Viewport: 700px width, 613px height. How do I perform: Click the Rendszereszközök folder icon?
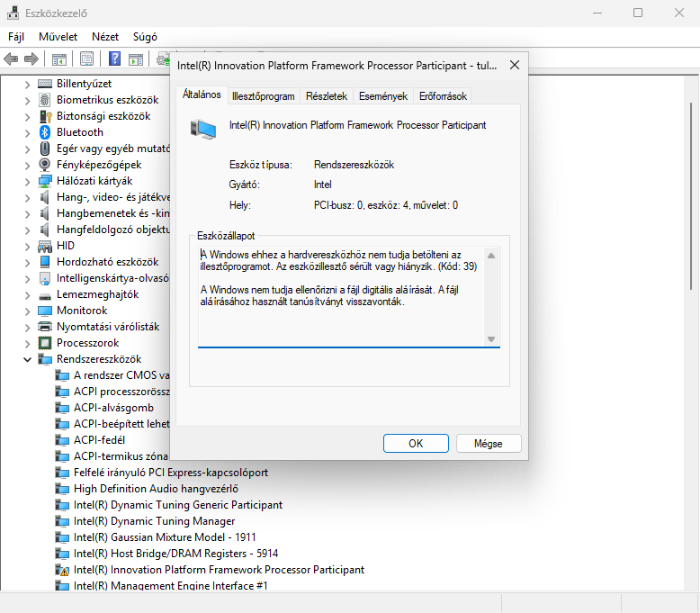(x=45, y=359)
